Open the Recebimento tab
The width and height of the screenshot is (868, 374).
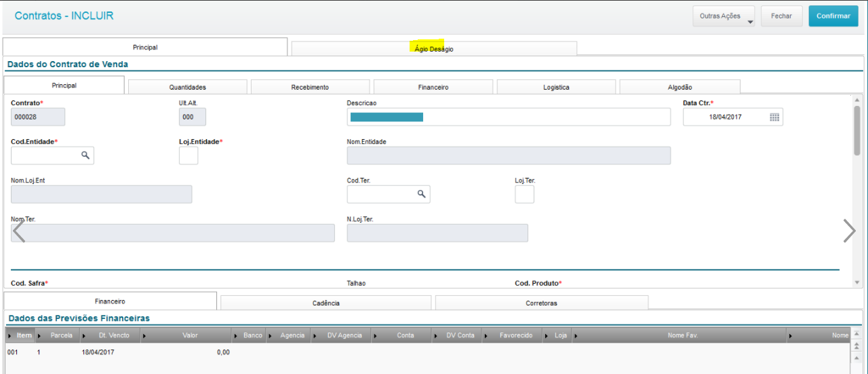coord(311,87)
